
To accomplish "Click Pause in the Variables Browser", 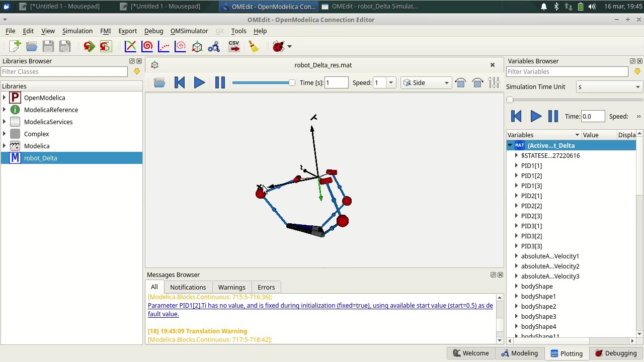I will pyautogui.click(x=553, y=116).
